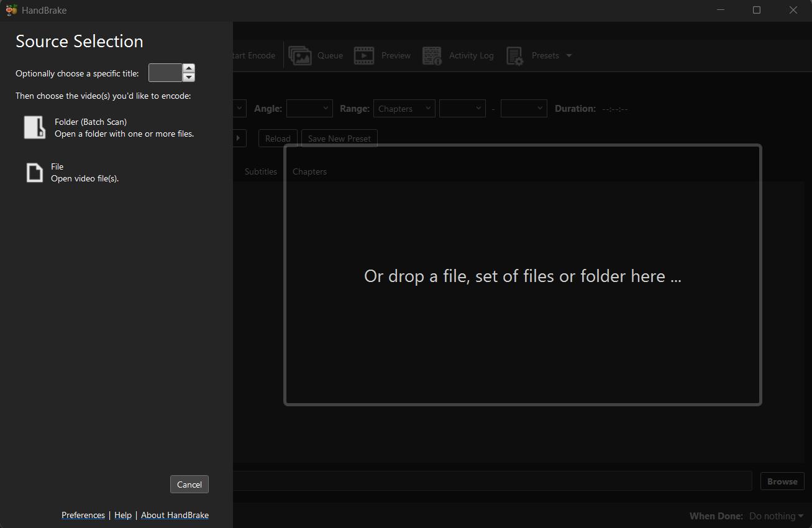
Task: Open the Activity Log icon
Action: point(432,55)
